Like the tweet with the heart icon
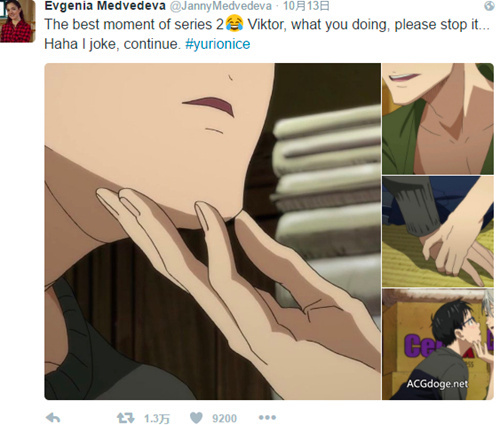 [196, 418]
